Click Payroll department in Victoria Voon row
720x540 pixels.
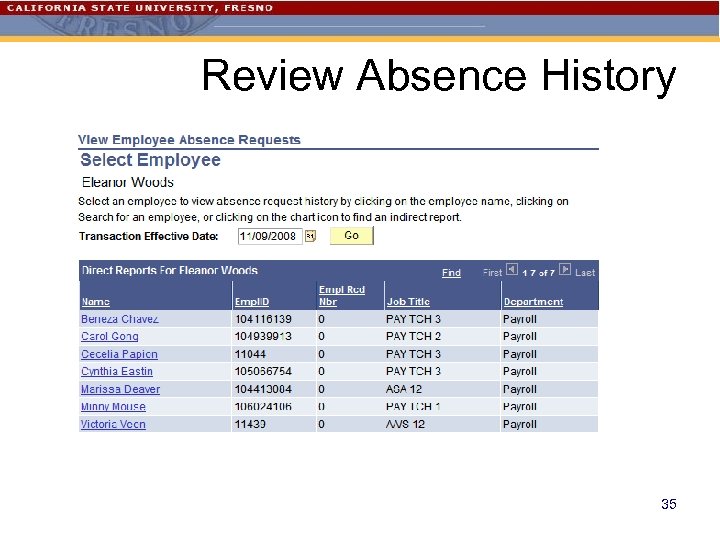tap(520, 424)
